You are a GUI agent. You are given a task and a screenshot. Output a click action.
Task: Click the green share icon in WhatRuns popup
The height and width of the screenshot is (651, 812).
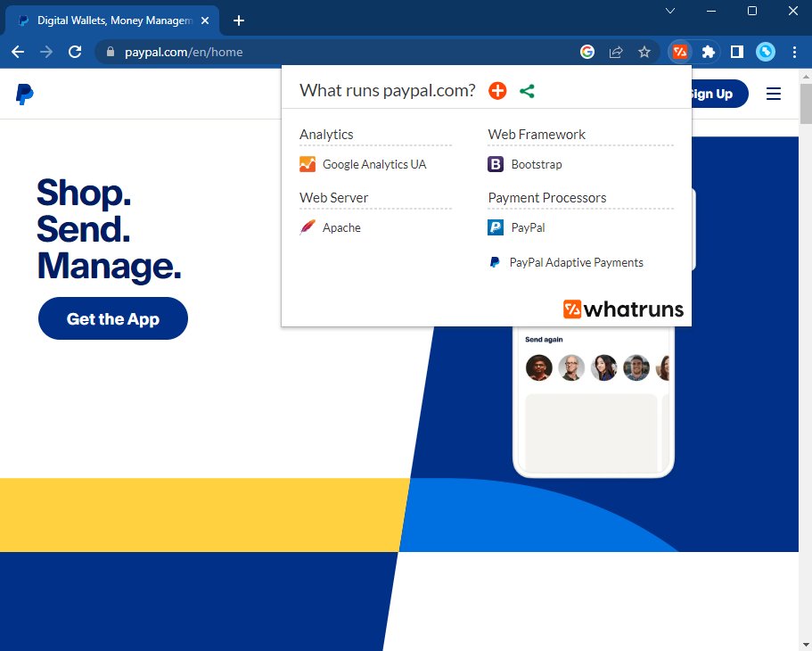tap(527, 91)
